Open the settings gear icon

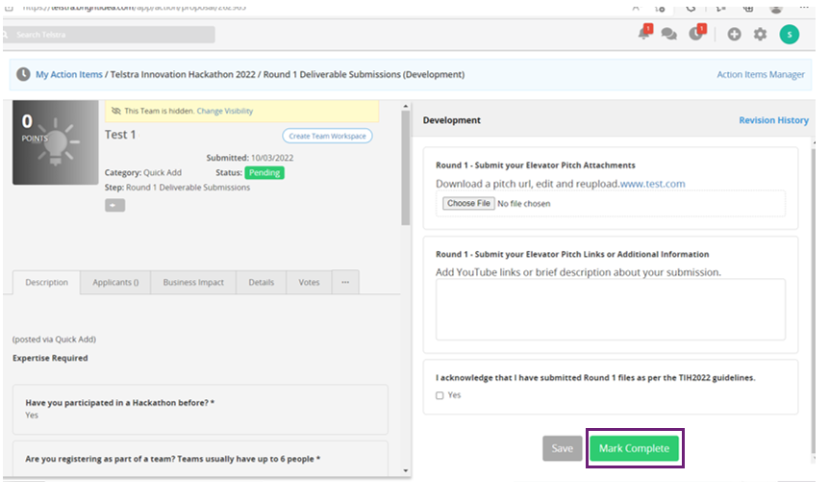pyautogui.click(x=760, y=35)
